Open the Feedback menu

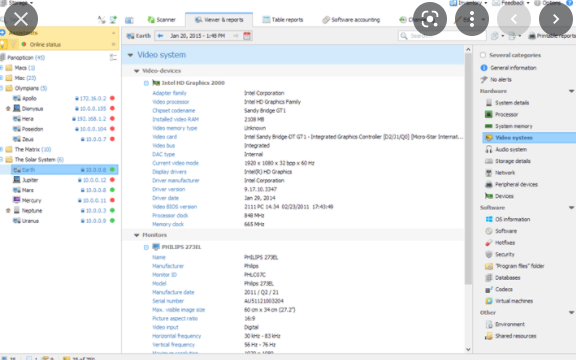pos(510,3)
